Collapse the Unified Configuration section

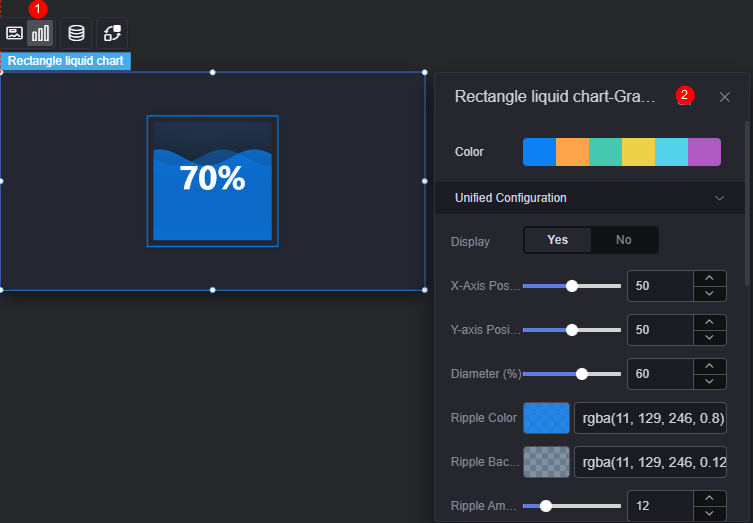(719, 198)
